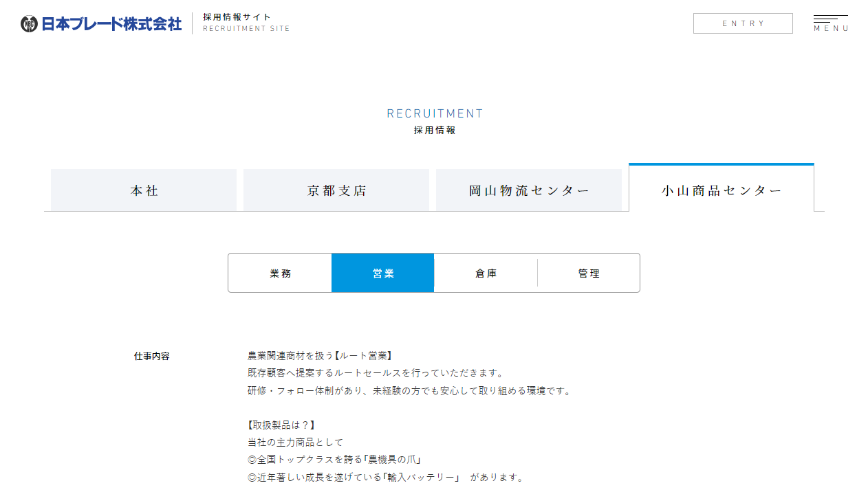Click the line mentioning 農機具の爪

(334, 460)
